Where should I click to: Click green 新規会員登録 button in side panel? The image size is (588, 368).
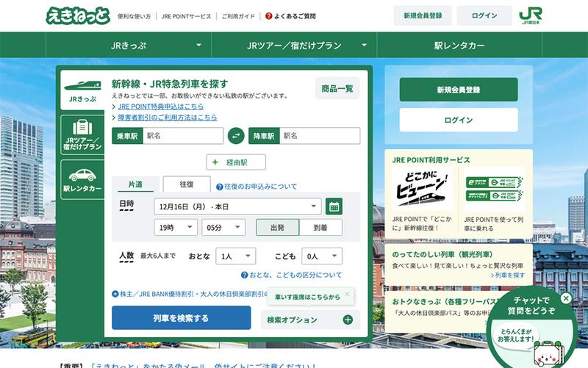tap(459, 90)
